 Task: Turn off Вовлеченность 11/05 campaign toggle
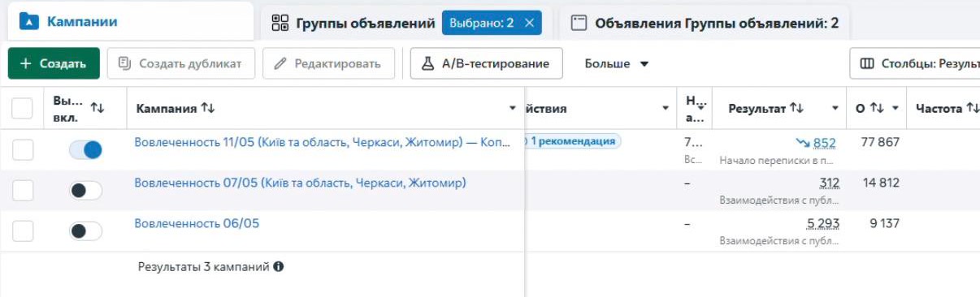tap(85, 149)
